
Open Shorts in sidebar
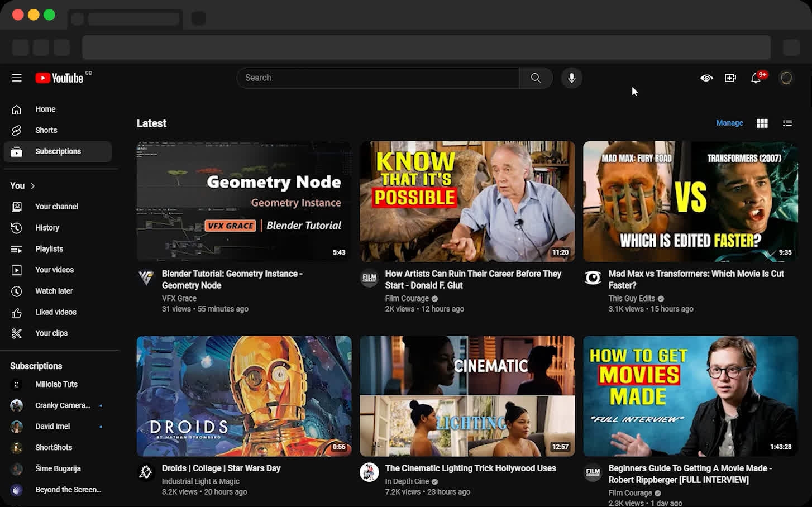pos(58,130)
